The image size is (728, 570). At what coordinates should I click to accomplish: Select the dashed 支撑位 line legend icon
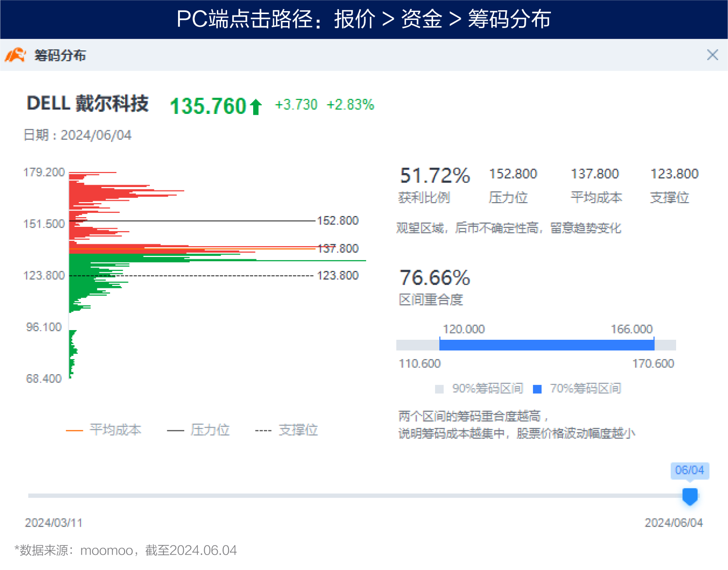pyautogui.click(x=263, y=430)
